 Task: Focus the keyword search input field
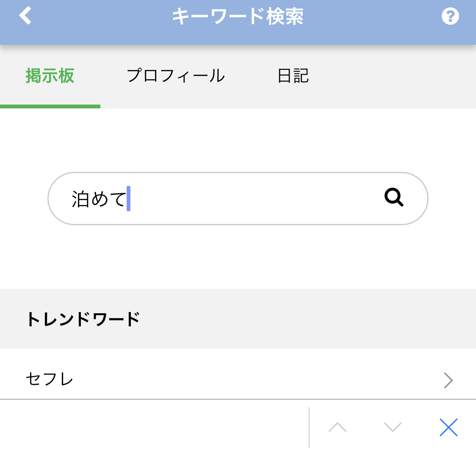coord(254,198)
